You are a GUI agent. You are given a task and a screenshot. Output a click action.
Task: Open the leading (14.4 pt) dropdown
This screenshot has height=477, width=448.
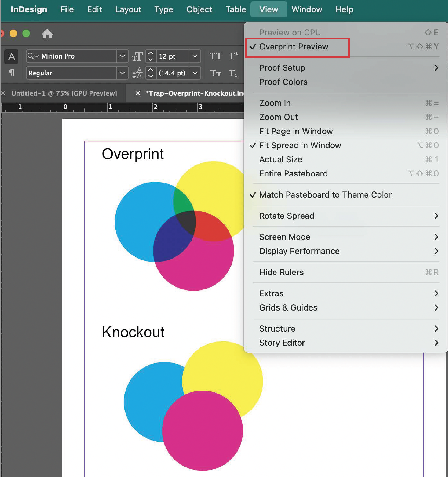coord(195,73)
